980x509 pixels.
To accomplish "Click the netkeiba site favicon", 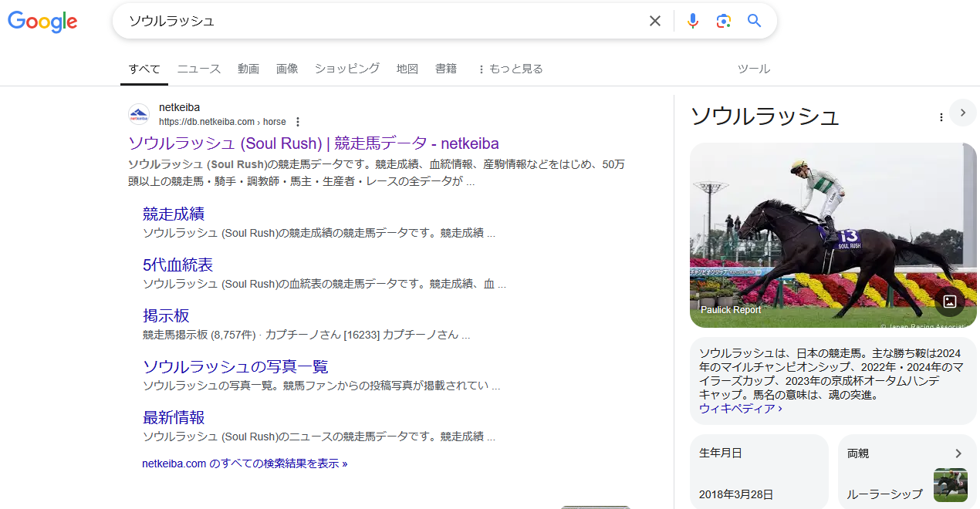I will tap(139, 115).
